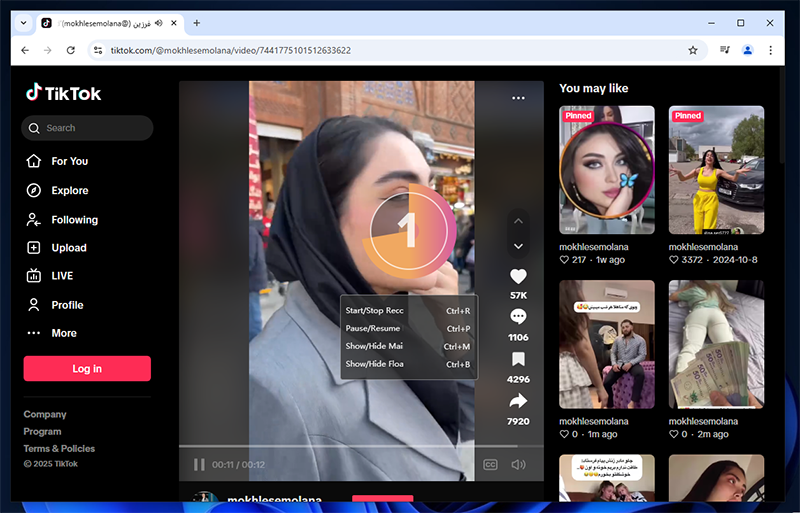This screenshot has width=800, height=513.
Task: Click the You may like heading
Action: [x=593, y=88]
